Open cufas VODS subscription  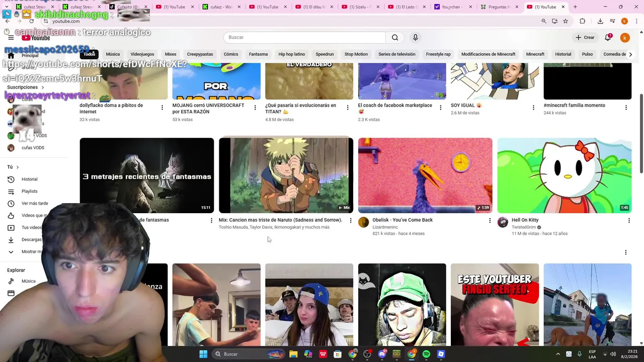[x=32, y=148]
